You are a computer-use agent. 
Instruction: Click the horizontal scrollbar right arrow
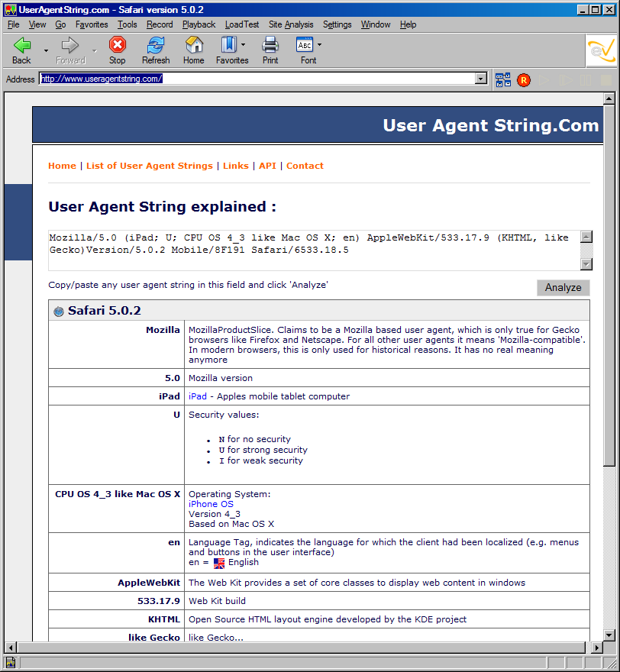click(x=596, y=647)
